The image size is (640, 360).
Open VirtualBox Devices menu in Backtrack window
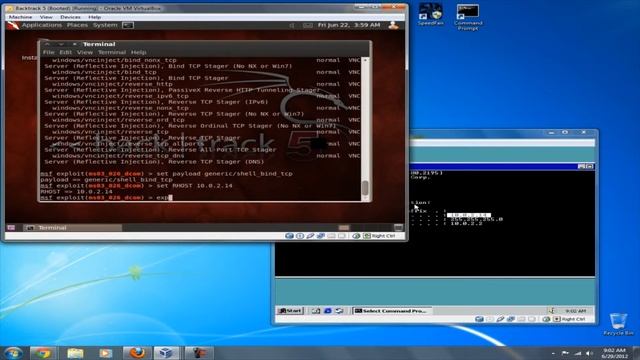pyautogui.click(x=70, y=17)
